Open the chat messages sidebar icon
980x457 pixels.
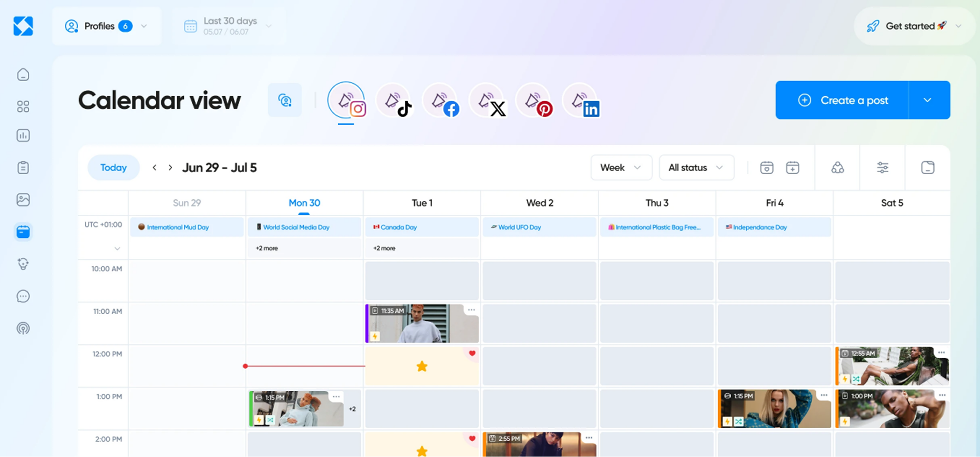[23, 296]
